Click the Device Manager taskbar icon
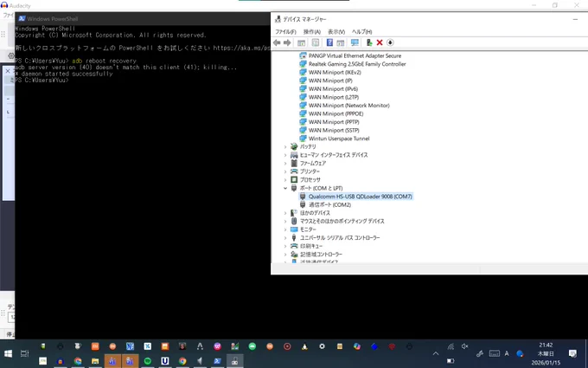 (234, 361)
